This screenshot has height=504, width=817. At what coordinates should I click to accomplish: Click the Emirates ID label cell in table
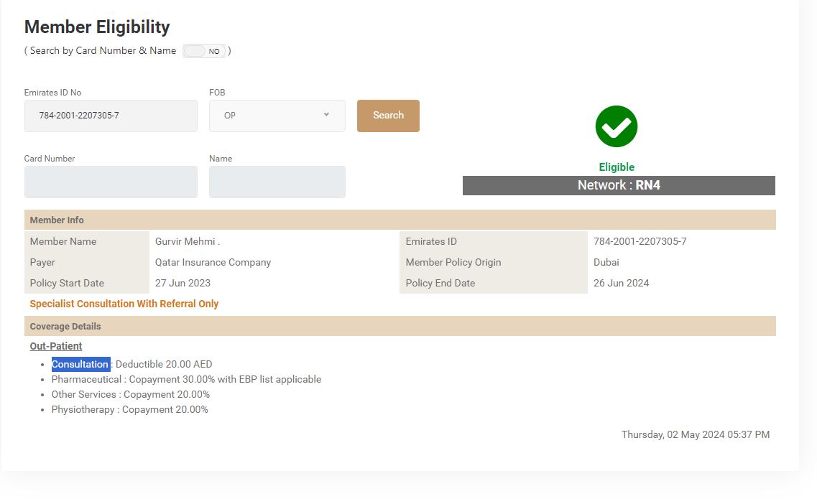(494, 241)
